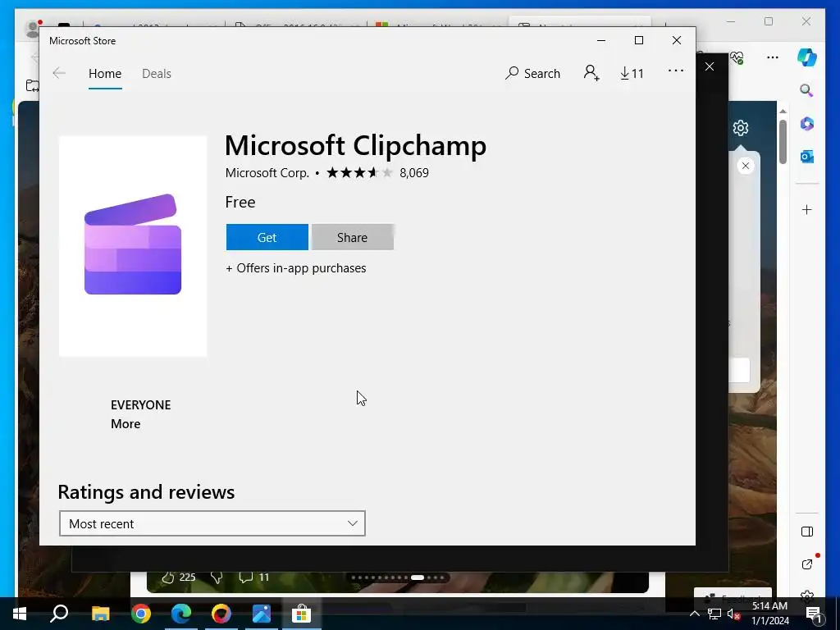Click the muted volume tray icon
This screenshot has height=630, width=840.
point(733,614)
